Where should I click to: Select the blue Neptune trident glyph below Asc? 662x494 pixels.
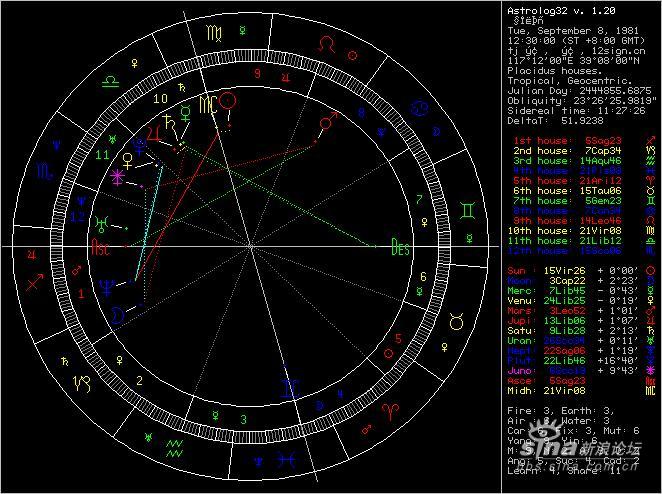[x=106, y=288]
